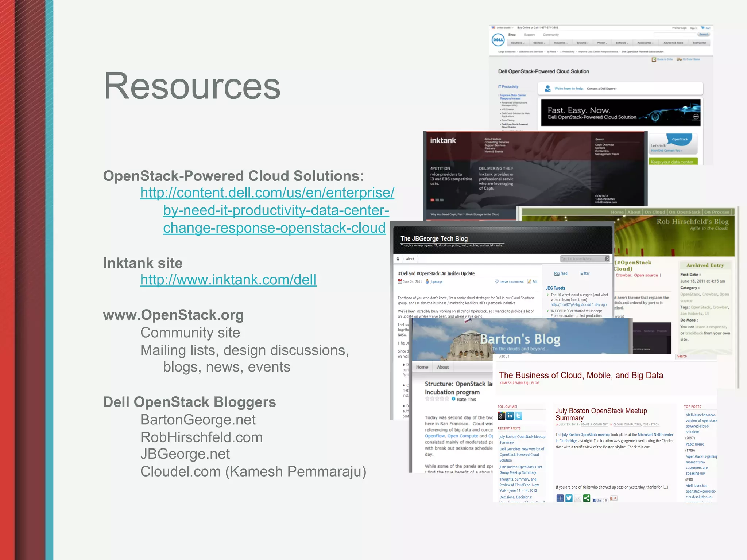
Task: Click the My Order Status truck icon
Action: (679, 59)
